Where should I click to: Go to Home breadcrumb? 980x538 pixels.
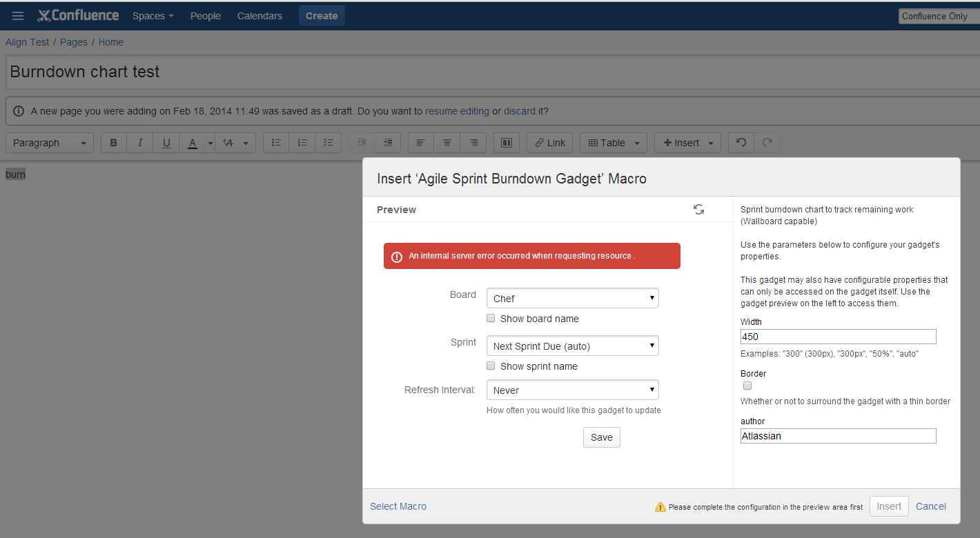pyautogui.click(x=111, y=42)
